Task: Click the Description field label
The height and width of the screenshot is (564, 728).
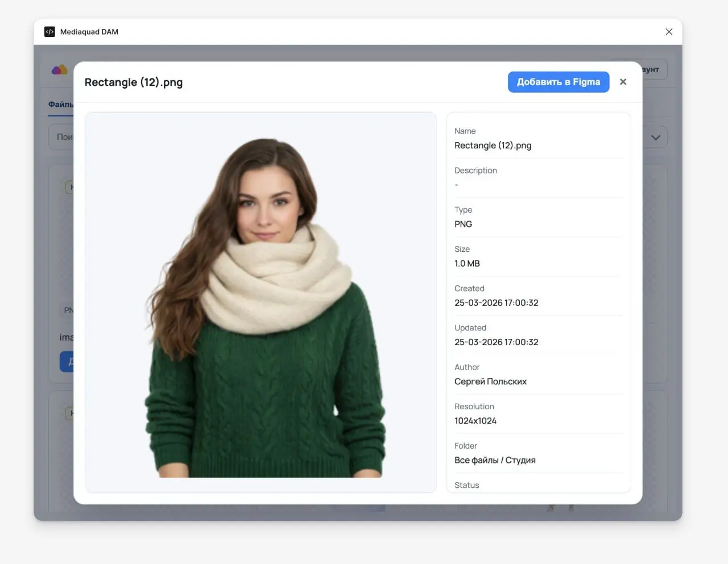Action: pyautogui.click(x=476, y=171)
